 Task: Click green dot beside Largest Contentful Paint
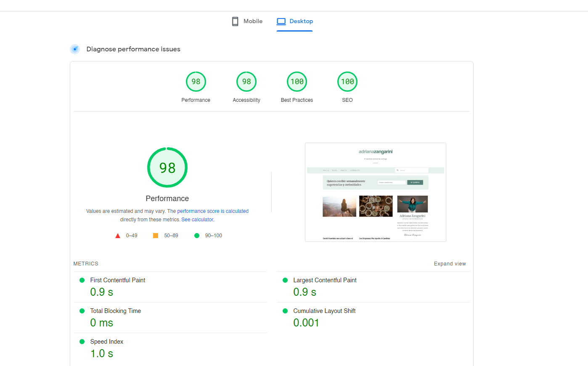[285, 280]
